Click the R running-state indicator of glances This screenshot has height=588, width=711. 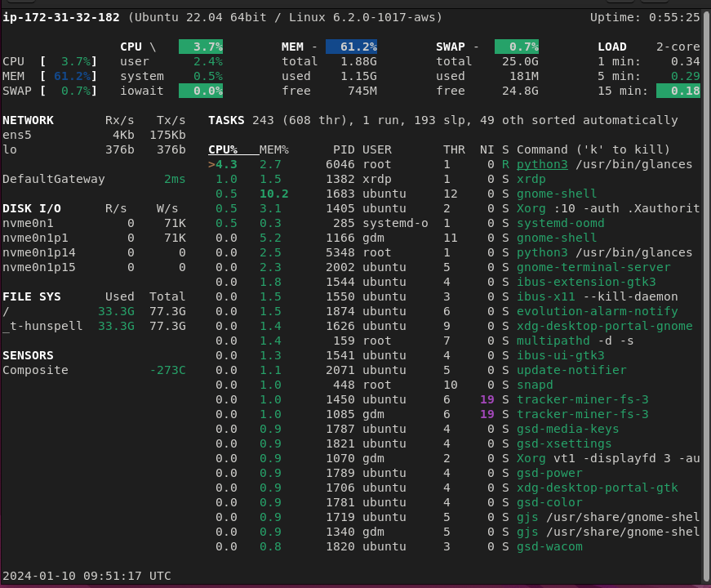(505, 164)
